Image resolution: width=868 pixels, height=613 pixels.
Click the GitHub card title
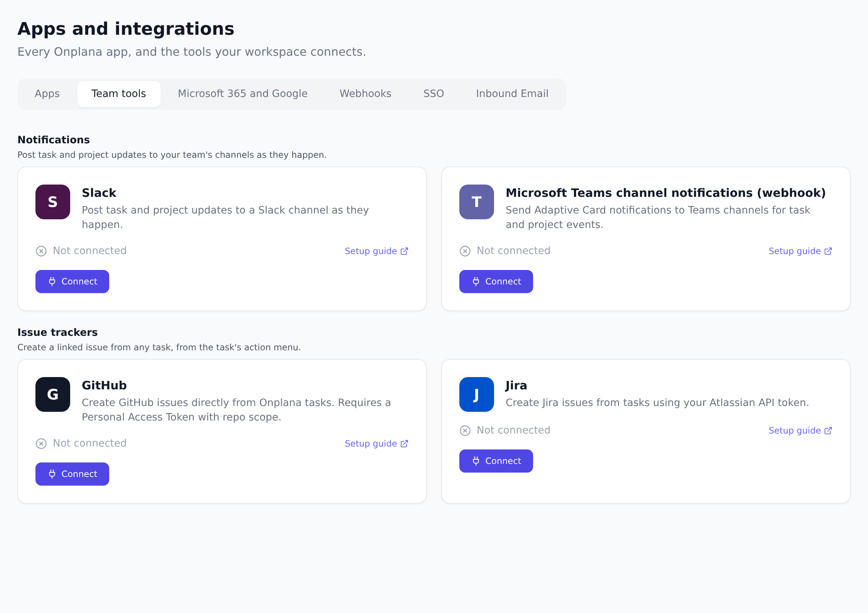coord(105,385)
